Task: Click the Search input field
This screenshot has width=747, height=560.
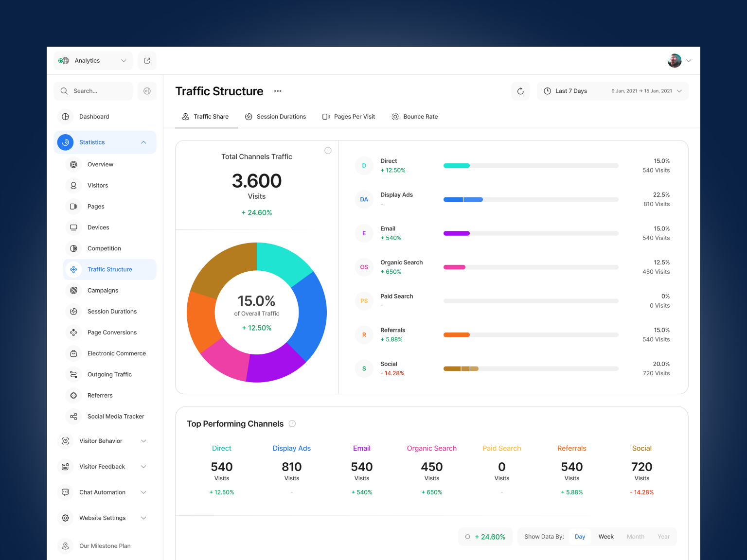Action: click(x=93, y=91)
